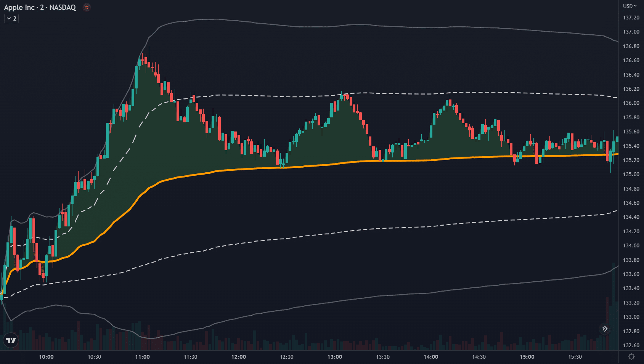This screenshot has width=644, height=364.
Task: Click the 134.40 price axis label
Action: pyautogui.click(x=631, y=217)
